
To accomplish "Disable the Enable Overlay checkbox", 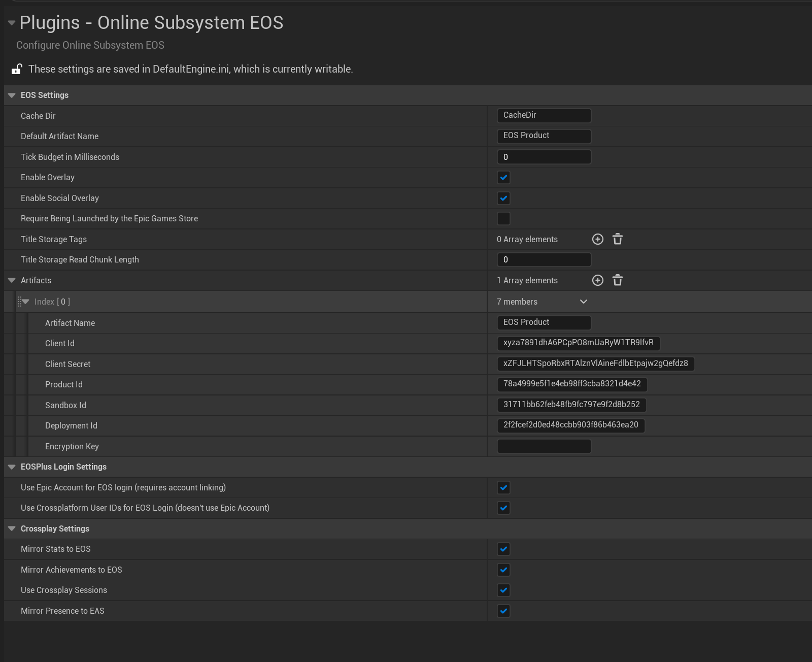I will pos(503,178).
